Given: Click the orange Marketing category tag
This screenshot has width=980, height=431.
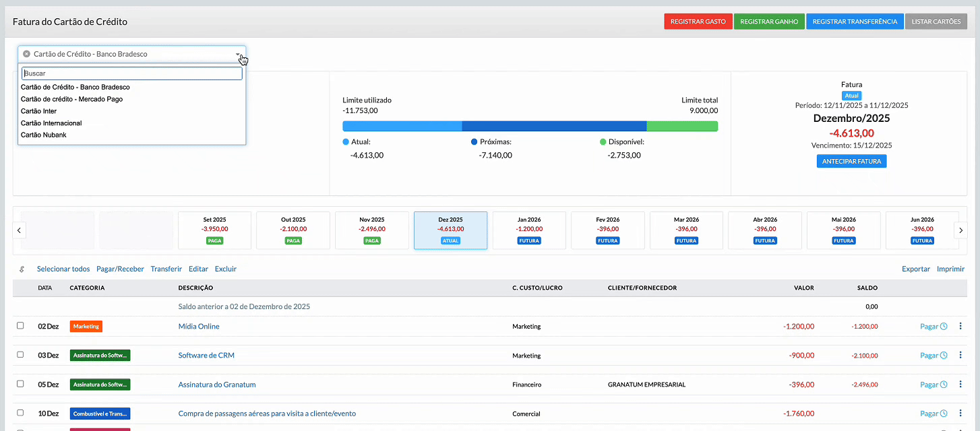Looking at the screenshot, I should (x=86, y=327).
